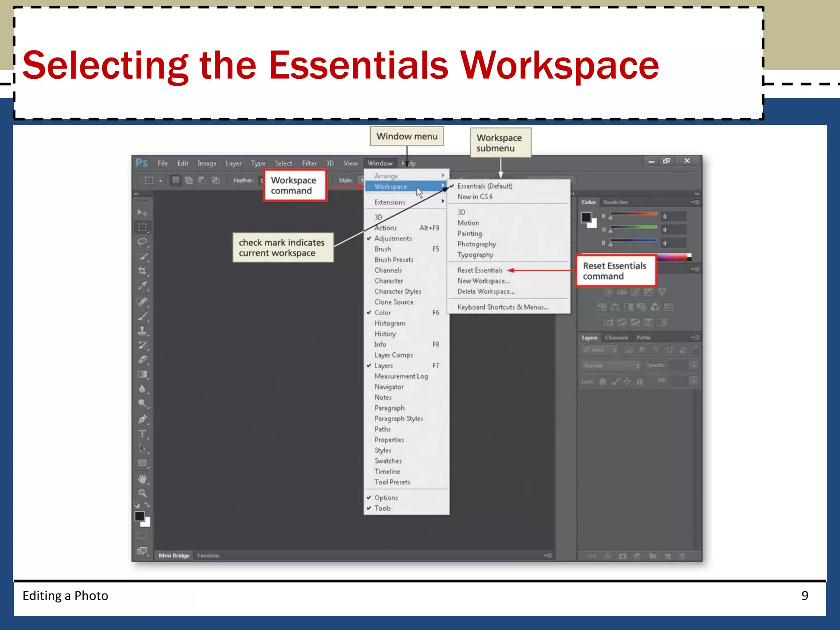The image size is (840, 630).
Task: Select the Crop tool
Action: click(x=142, y=271)
